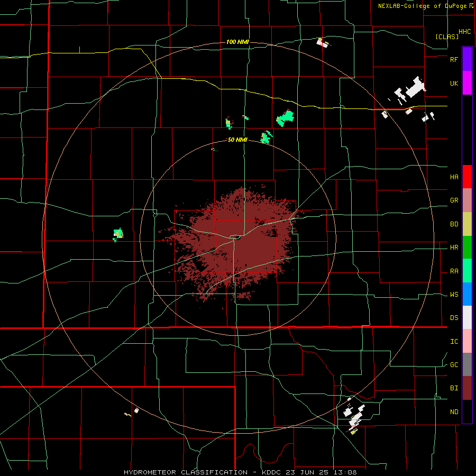
Task: Click the GC gray legend block
Action: (x=467, y=364)
